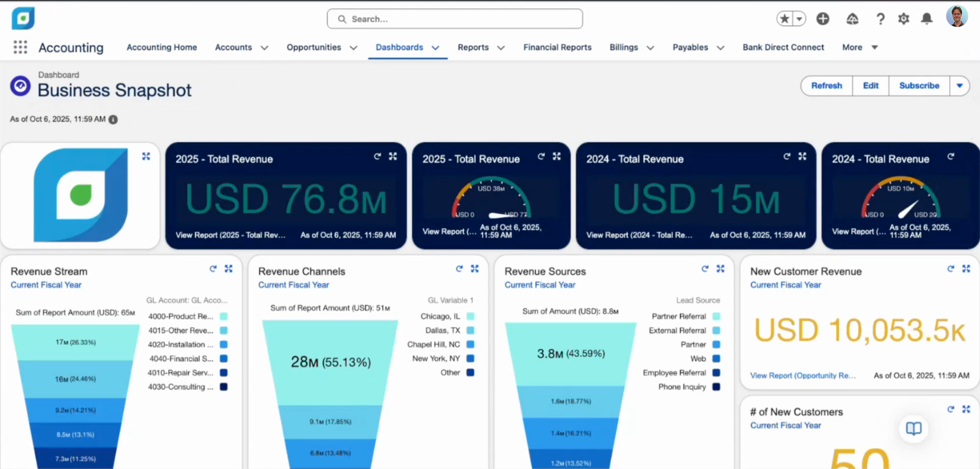Open the App Launcher grid icon
Screen dimensions: 980x469
point(20,47)
